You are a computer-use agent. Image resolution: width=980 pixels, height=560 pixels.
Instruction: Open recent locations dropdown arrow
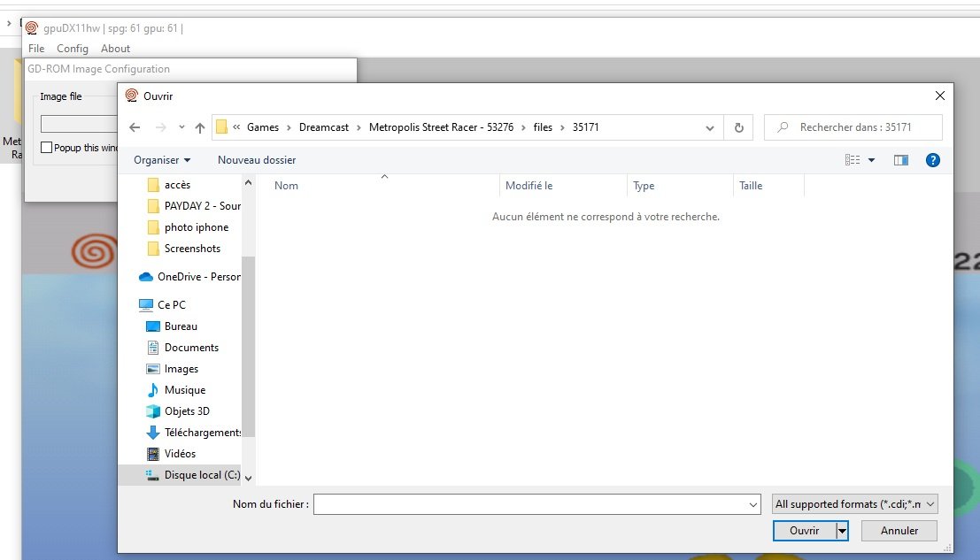181,127
